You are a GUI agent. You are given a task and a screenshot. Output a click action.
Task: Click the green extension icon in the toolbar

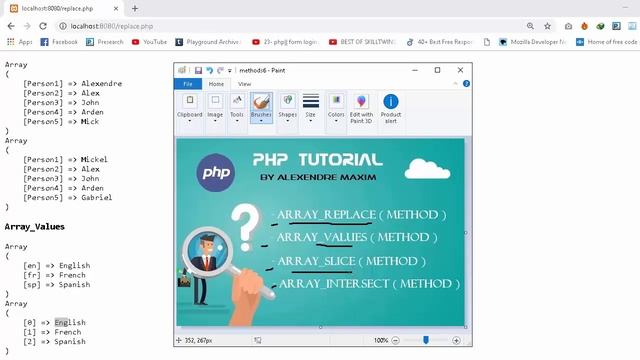(x=600, y=26)
